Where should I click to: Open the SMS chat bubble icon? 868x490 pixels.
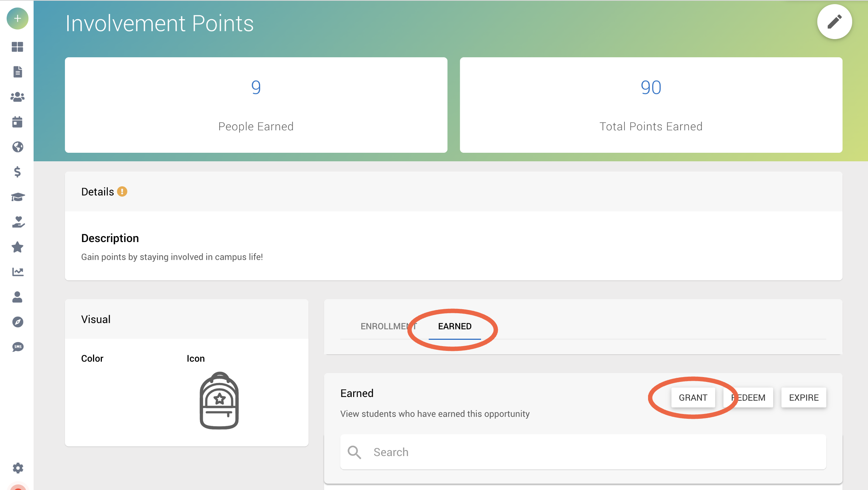17,347
